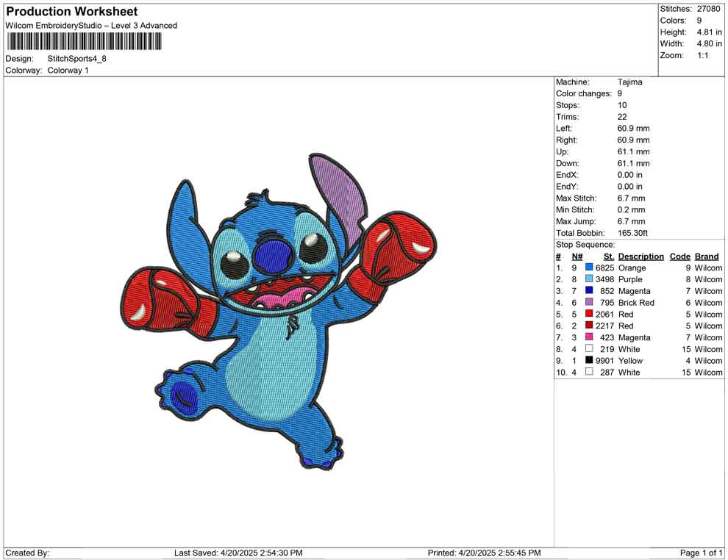Click the 'St.' column header

609,256
